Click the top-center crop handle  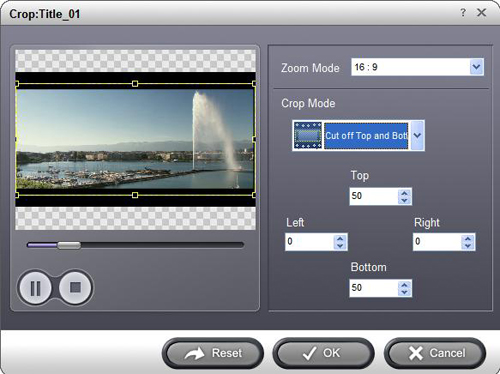[135, 84]
